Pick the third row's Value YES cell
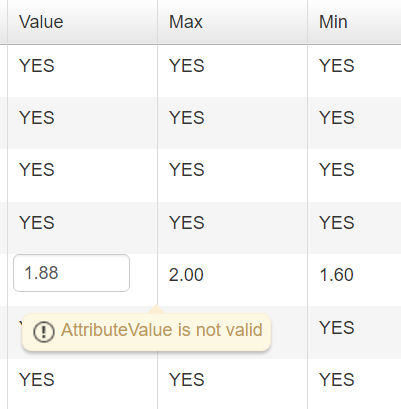Screen dimensions: 401x409 coord(82,175)
